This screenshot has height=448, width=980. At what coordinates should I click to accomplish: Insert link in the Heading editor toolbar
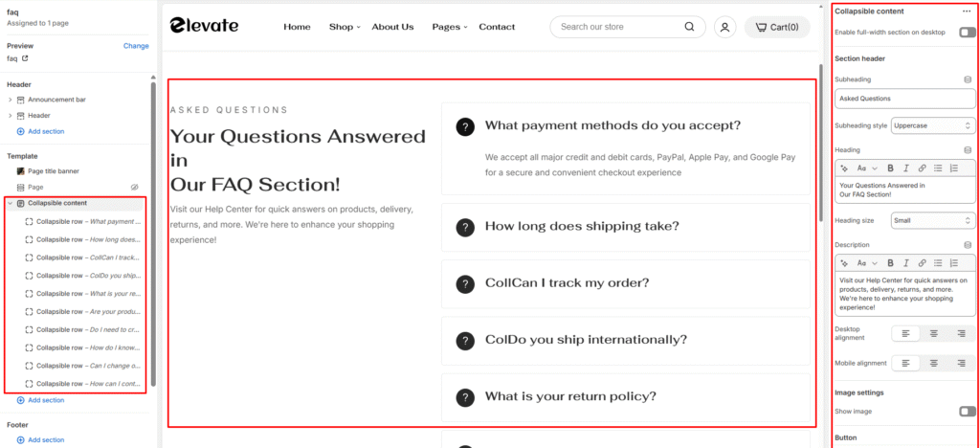[x=922, y=168]
